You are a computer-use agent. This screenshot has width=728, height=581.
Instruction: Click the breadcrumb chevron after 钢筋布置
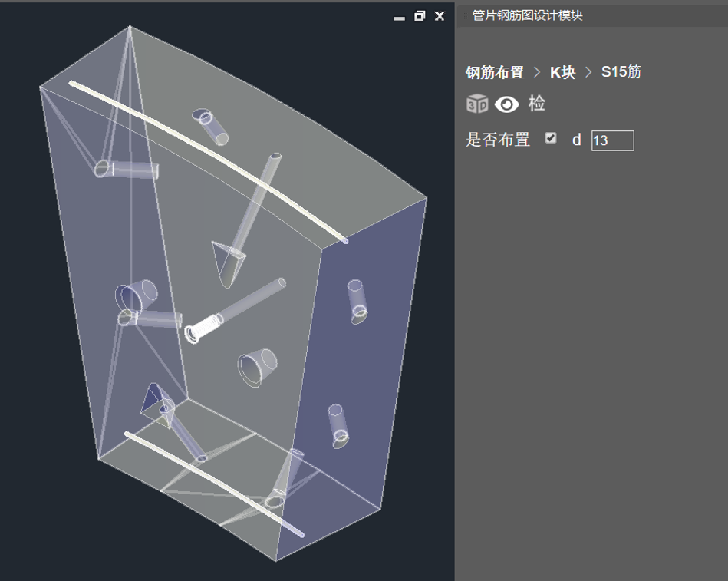(537, 72)
